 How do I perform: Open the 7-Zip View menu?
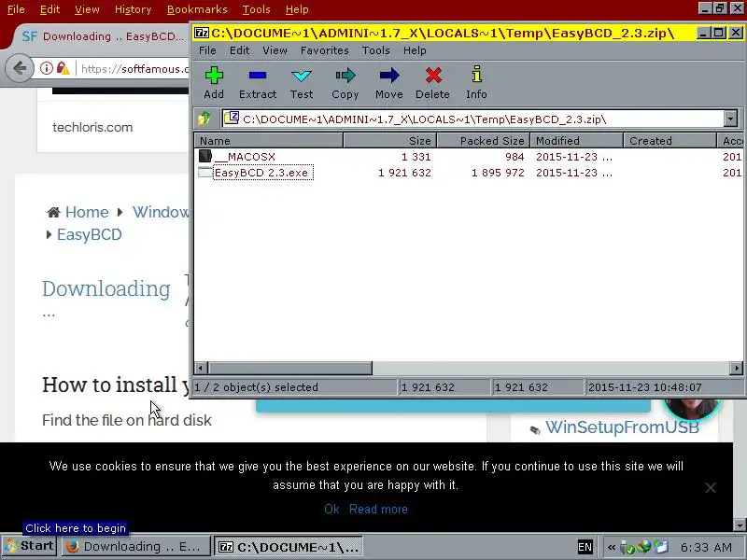(275, 50)
